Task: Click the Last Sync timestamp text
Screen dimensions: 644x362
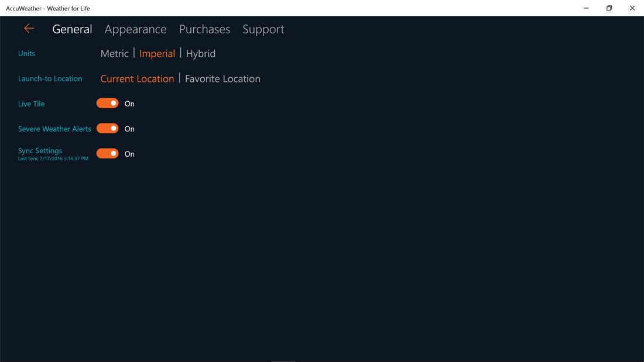Action: 53,159
